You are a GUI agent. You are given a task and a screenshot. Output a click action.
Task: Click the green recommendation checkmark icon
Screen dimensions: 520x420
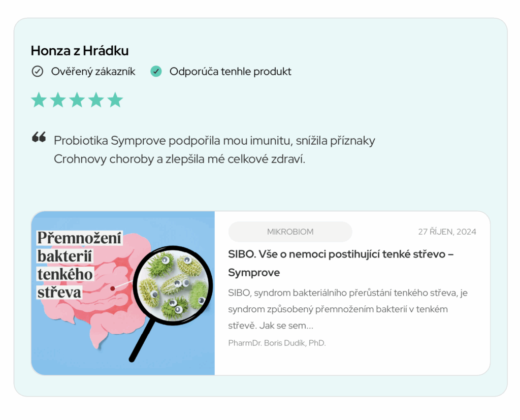[x=156, y=71]
